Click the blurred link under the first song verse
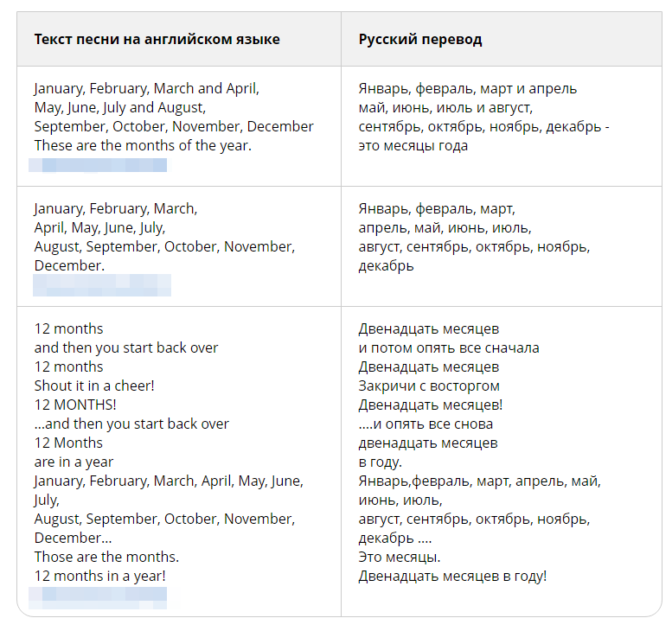672x631 pixels. [x=97, y=164]
